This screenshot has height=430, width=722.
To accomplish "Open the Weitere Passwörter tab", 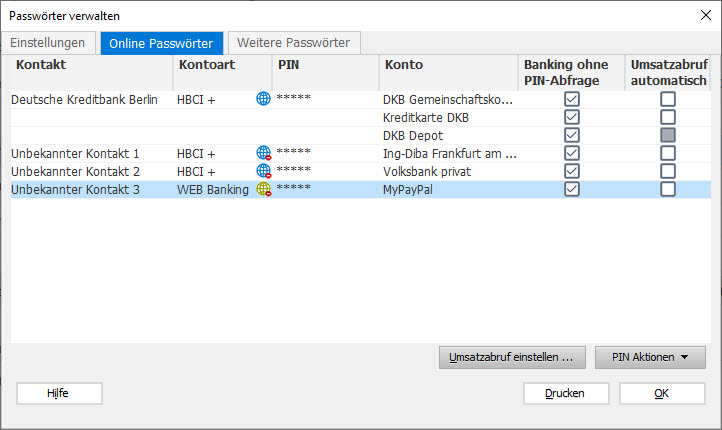I will click(294, 43).
